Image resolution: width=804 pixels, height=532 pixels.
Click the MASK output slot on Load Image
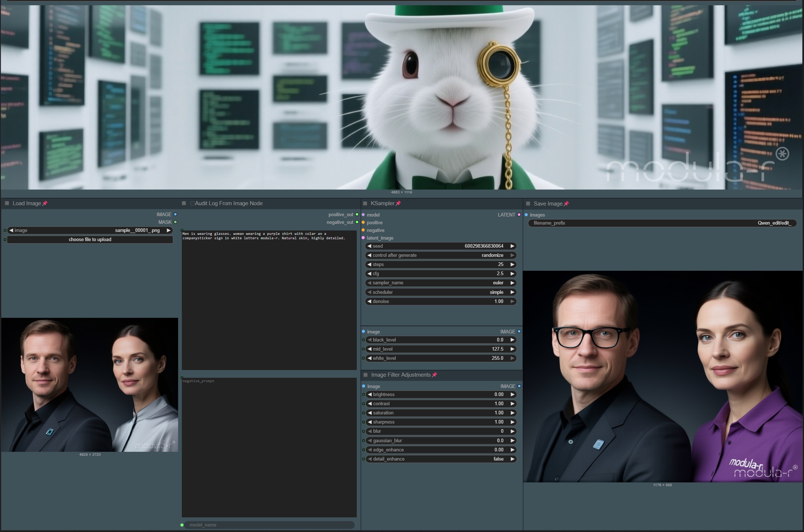[176, 222]
